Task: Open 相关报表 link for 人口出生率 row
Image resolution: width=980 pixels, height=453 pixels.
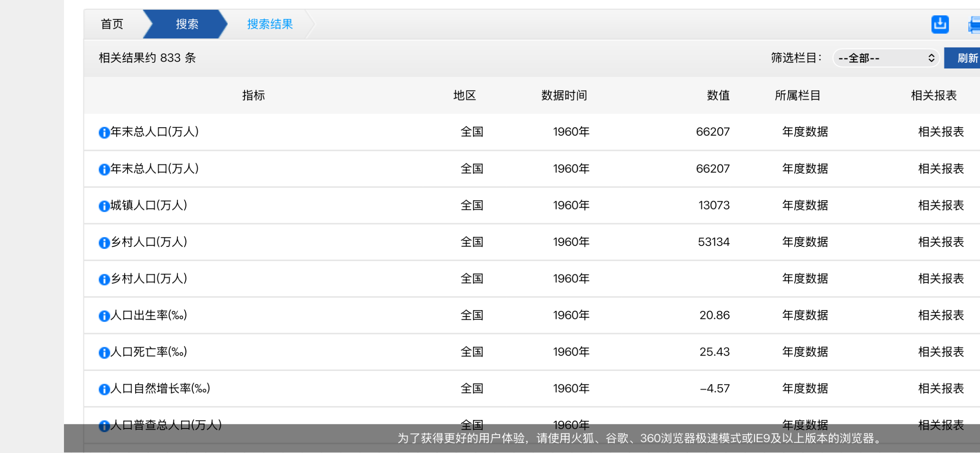Action: coord(941,315)
